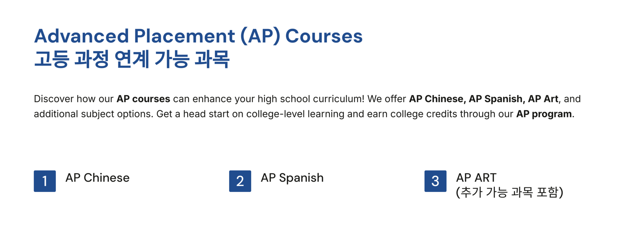
Task: Click the blue number 2 badge
Action: 240,181
